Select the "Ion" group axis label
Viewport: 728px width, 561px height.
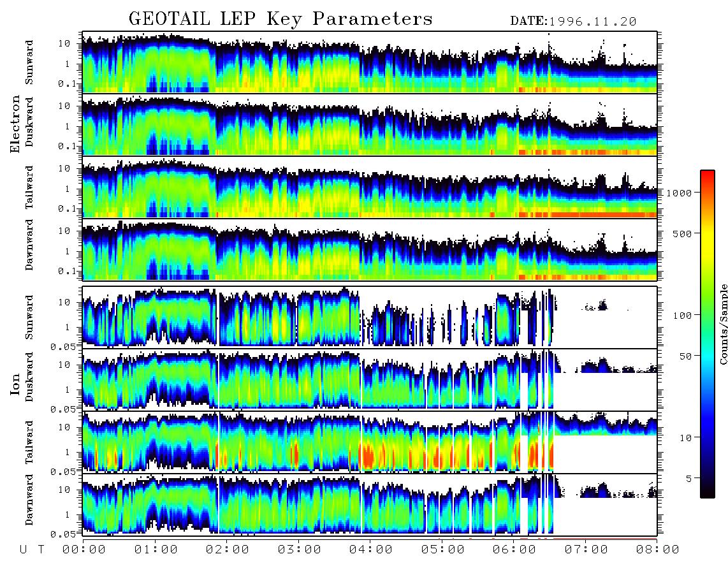pyautogui.click(x=15, y=384)
